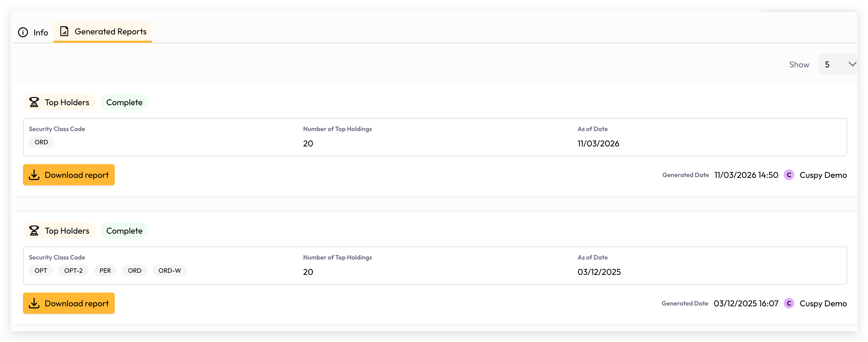
Task: Open the Show count dropdown
Action: coord(838,64)
